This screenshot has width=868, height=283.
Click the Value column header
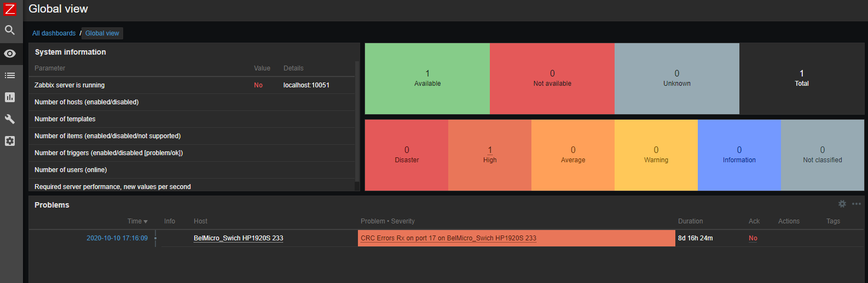(x=262, y=68)
